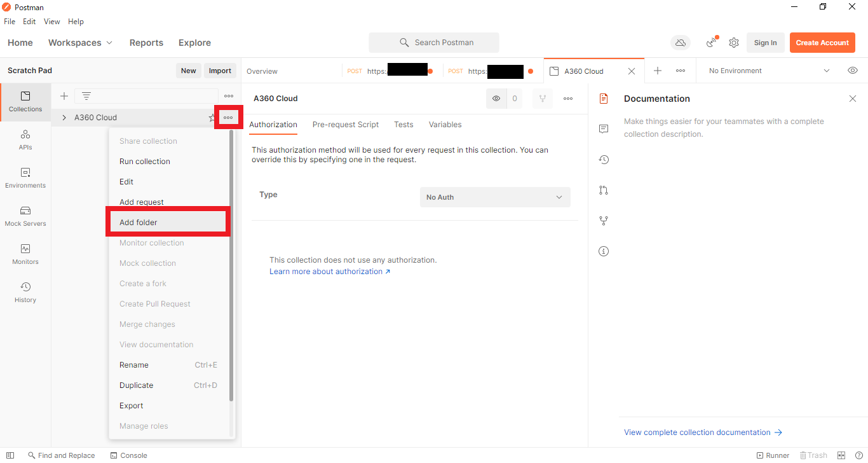Click the Import button
This screenshot has height=463, width=868.
pos(220,71)
